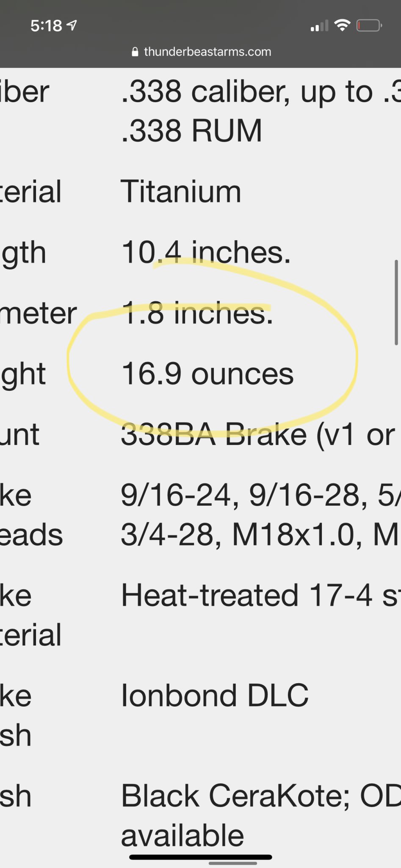This screenshot has width=401, height=868.
Task: Click the page scrollbar on the right edge
Action: point(396,302)
